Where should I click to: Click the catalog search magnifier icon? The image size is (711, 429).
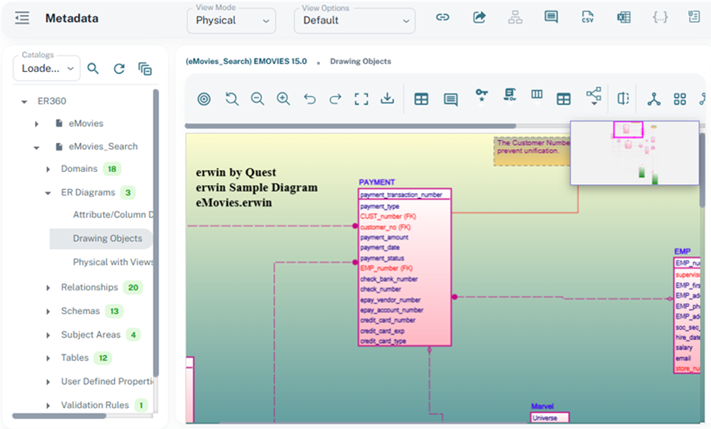point(93,68)
